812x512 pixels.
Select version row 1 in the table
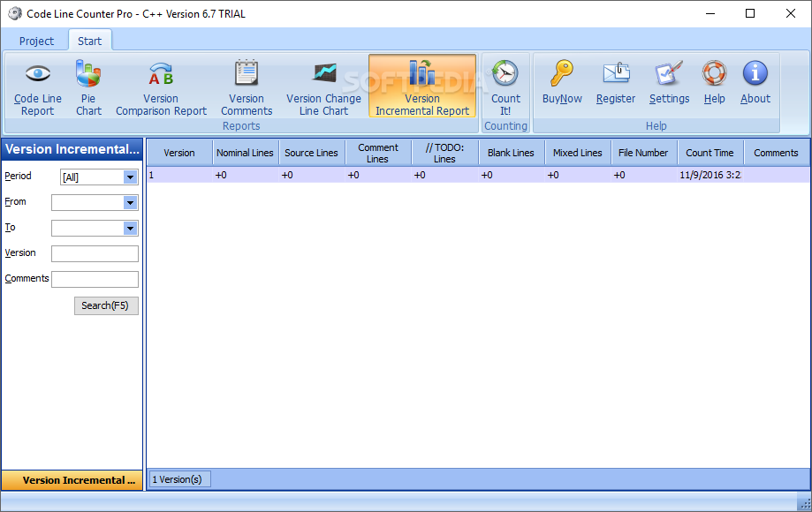pos(478,175)
